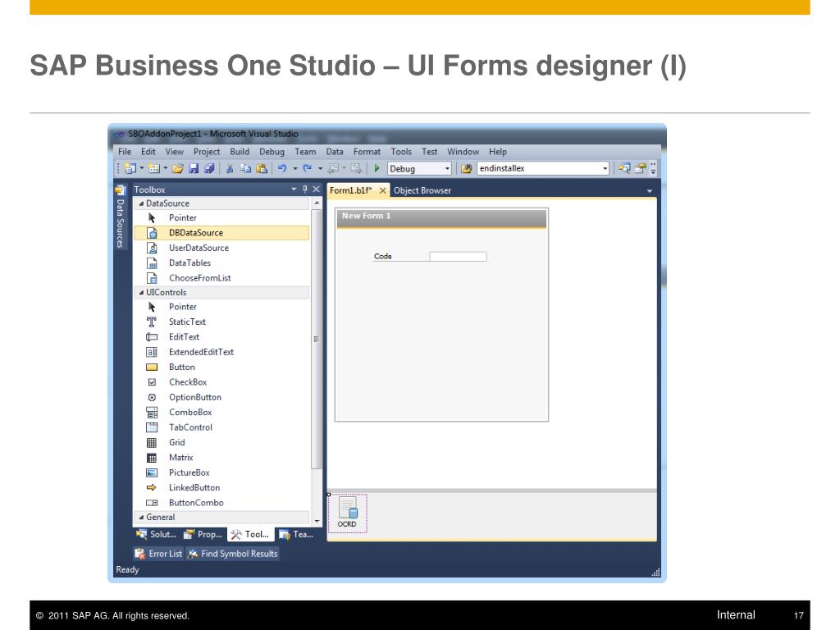Open the Data Sources side tab
840x630 pixels.
120,217
